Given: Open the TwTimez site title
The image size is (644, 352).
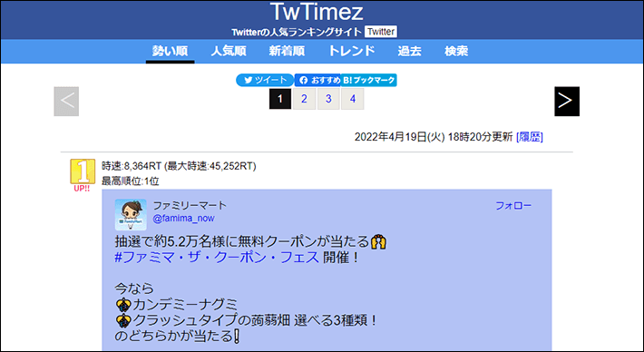Looking at the screenshot, I should click(317, 12).
